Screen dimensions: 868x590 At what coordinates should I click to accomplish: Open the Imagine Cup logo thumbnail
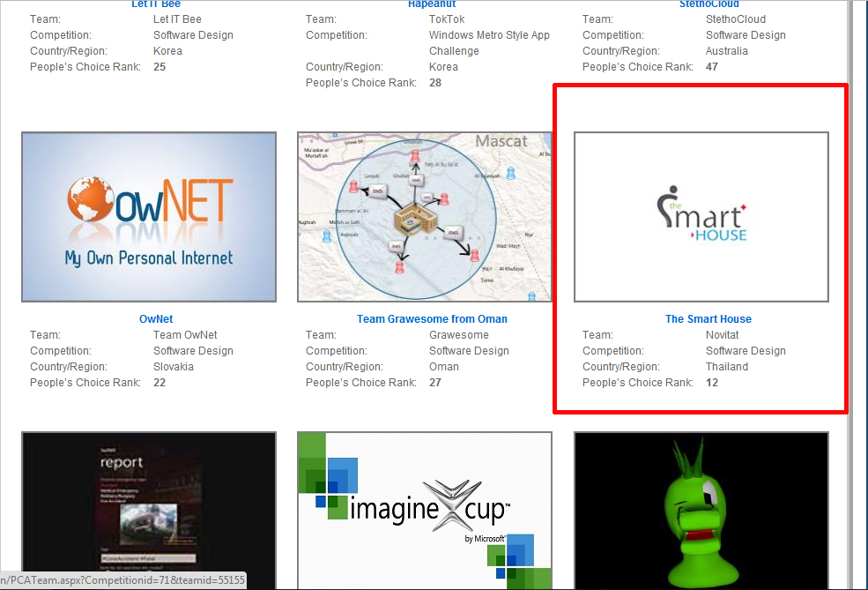(424, 510)
